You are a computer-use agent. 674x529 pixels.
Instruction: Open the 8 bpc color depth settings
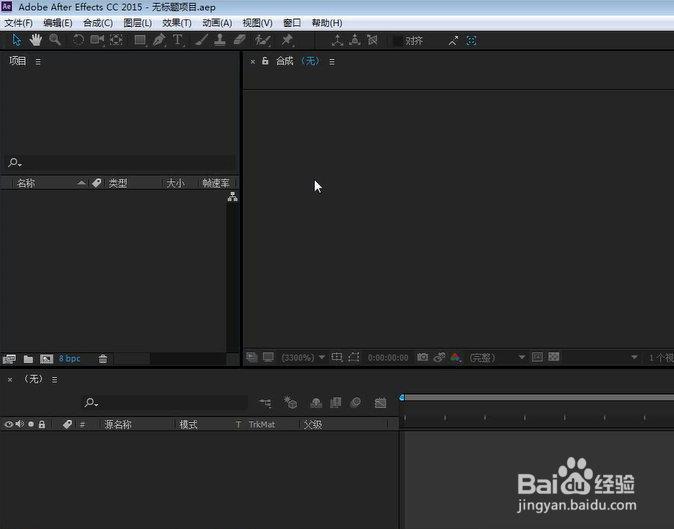[70, 358]
